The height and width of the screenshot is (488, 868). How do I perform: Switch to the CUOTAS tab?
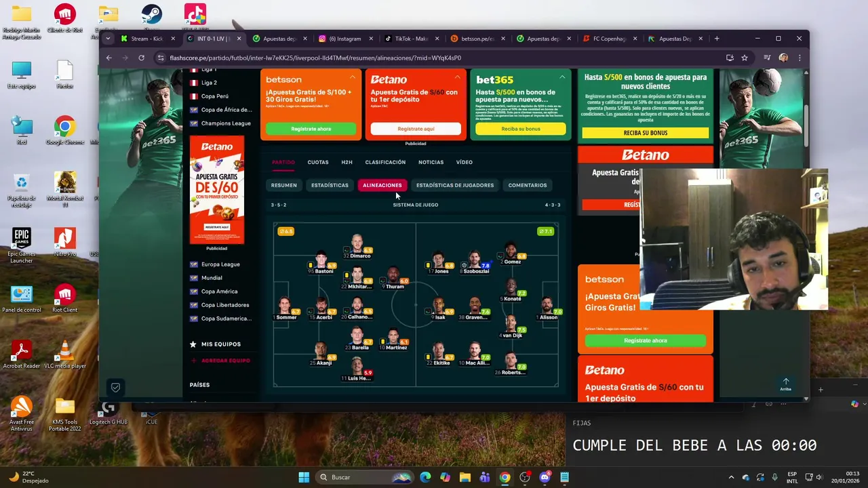(x=318, y=162)
